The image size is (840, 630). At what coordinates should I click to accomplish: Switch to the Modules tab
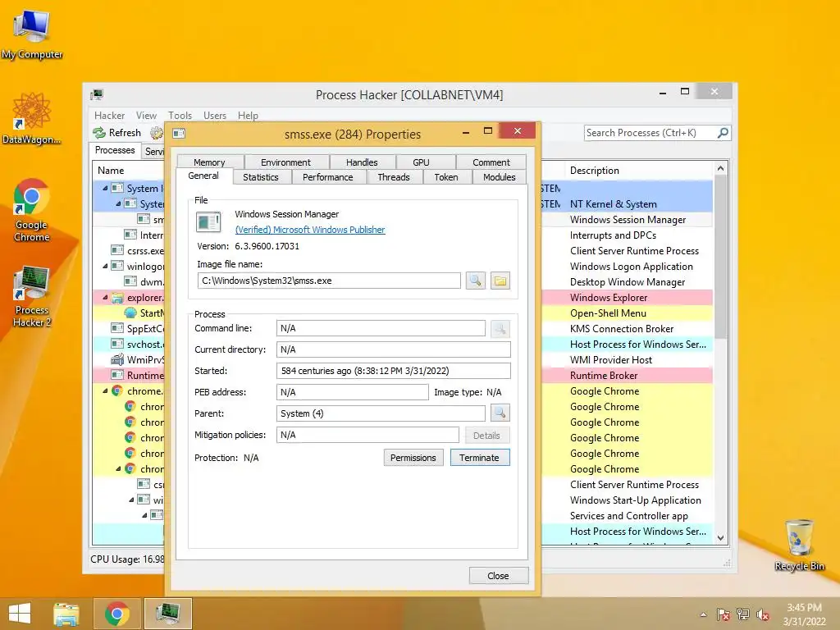(500, 177)
